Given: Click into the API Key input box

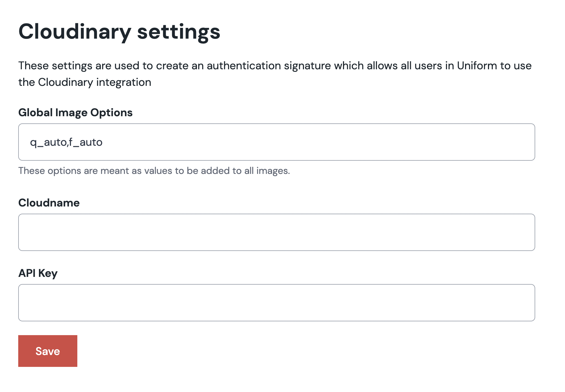Looking at the screenshot, I should point(276,303).
